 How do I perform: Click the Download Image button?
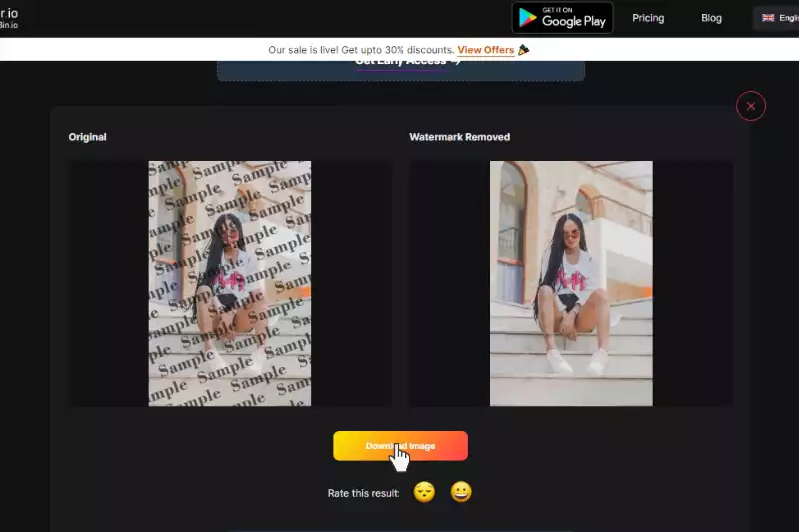click(400, 446)
